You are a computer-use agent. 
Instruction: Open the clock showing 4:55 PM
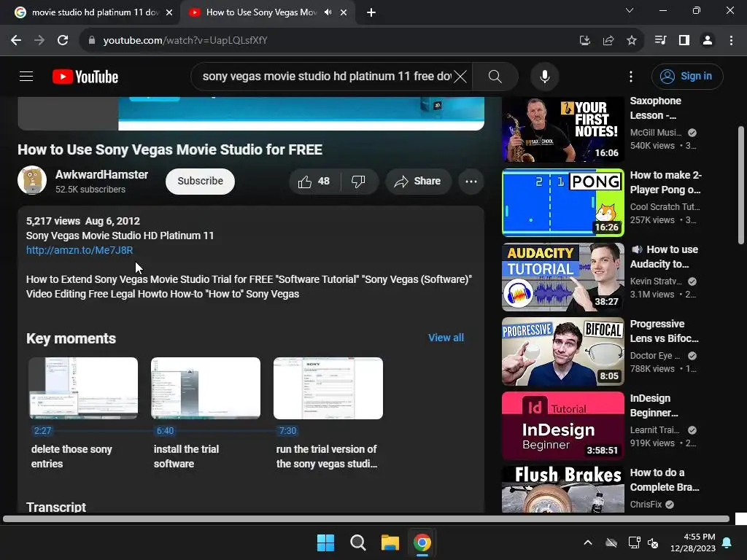click(x=693, y=542)
